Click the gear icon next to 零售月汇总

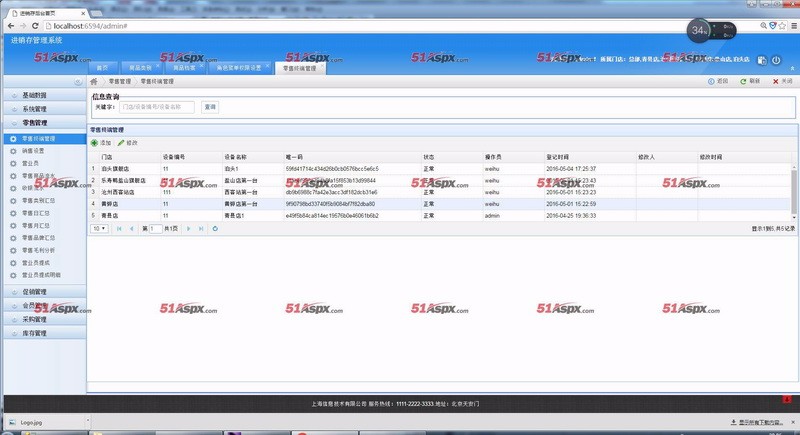(13, 225)
